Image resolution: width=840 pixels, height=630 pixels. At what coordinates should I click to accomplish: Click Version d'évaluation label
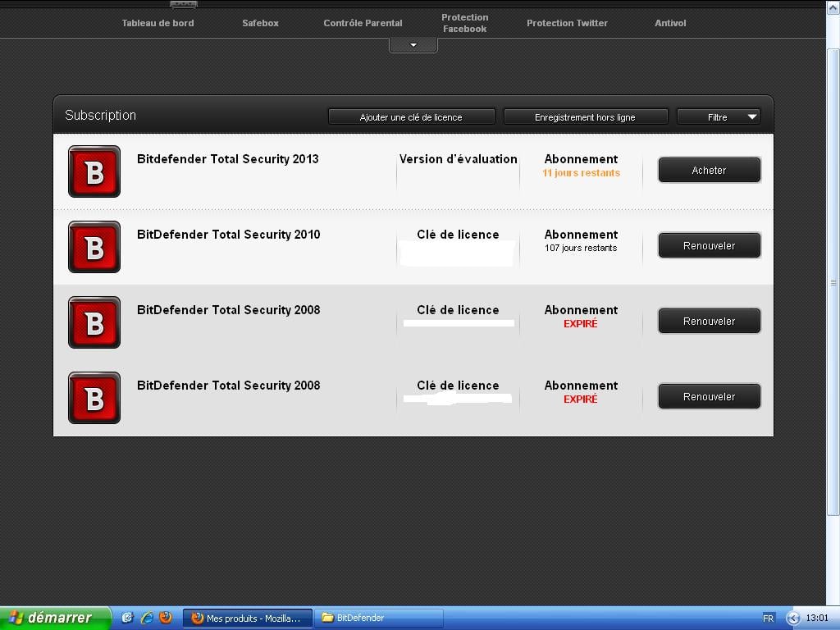pos(458,159)
